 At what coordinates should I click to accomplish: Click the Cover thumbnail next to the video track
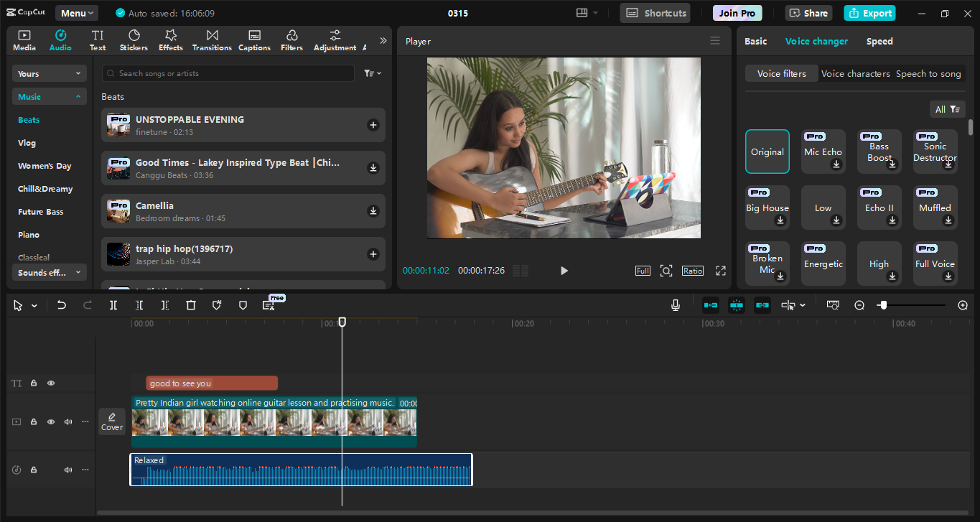111,421
